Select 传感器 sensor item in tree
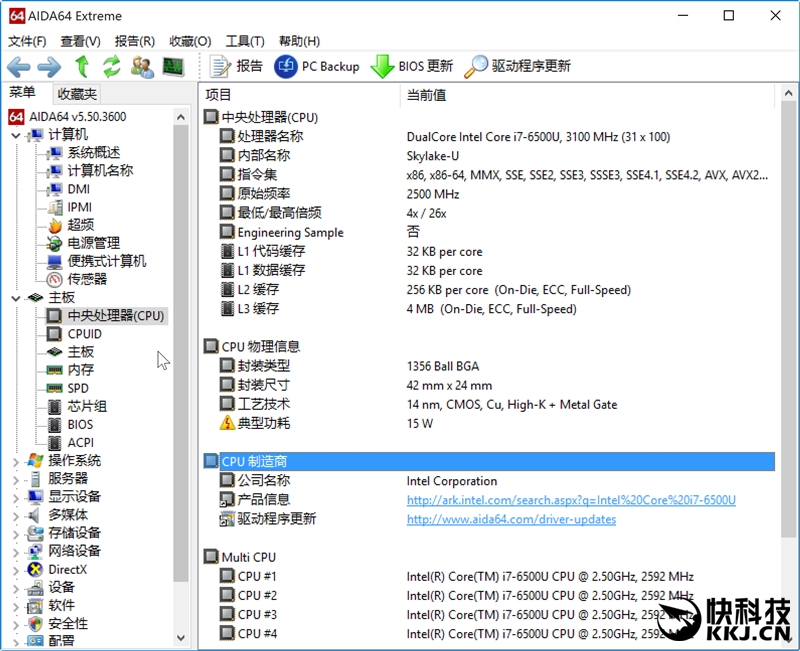Viewport: 800px width, 651px height. [x=87, y=279]
